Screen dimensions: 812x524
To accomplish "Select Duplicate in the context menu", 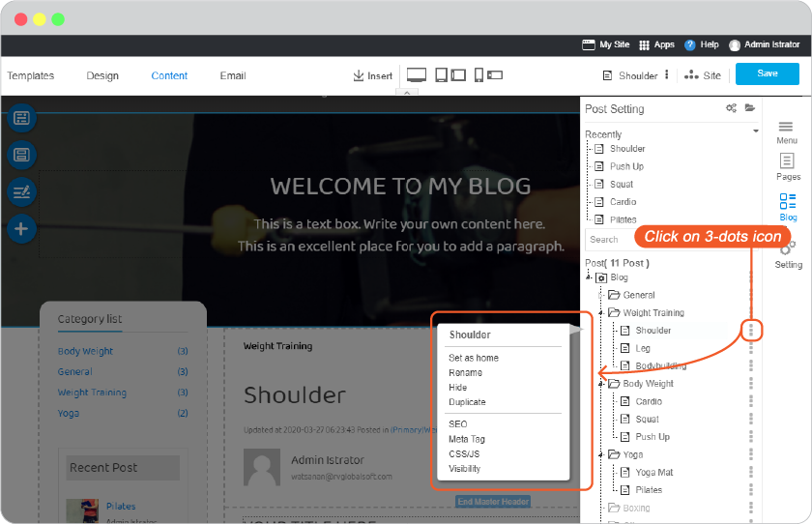I will 467,402.
